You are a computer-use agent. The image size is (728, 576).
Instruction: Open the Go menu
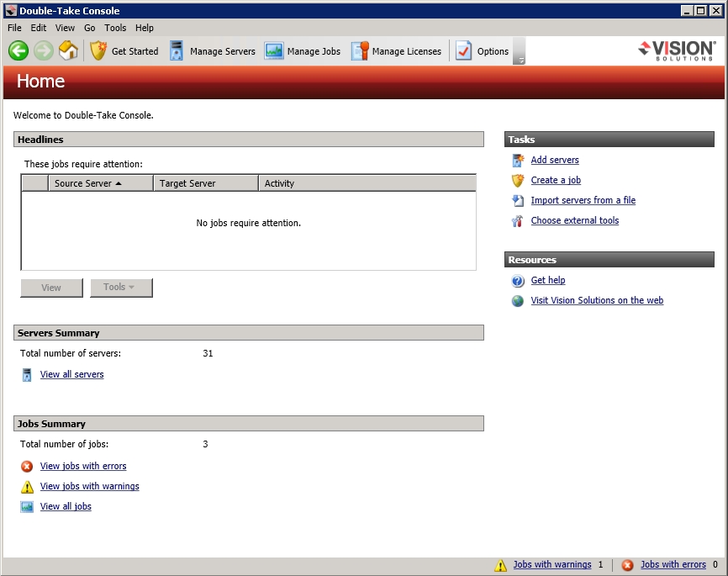coord(90,28)
